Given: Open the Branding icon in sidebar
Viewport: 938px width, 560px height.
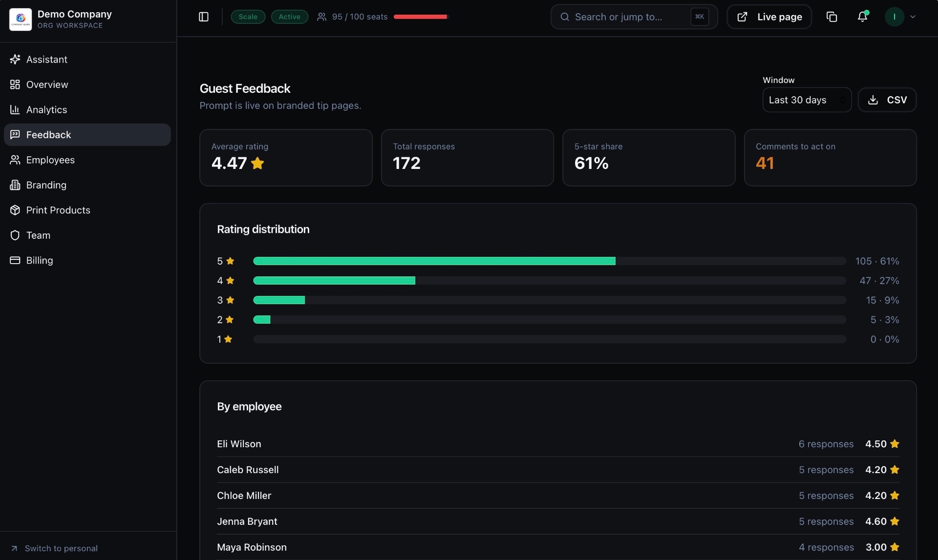Looking at the screenshot, I should (x=15, y=185).
